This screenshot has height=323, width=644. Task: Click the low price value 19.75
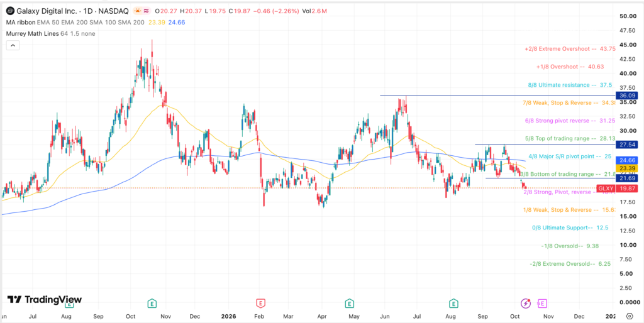click(x=217, y=11)
